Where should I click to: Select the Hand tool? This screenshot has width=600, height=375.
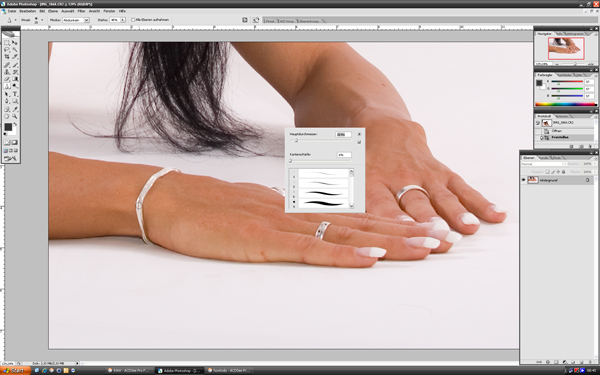(x=7, y=116)
